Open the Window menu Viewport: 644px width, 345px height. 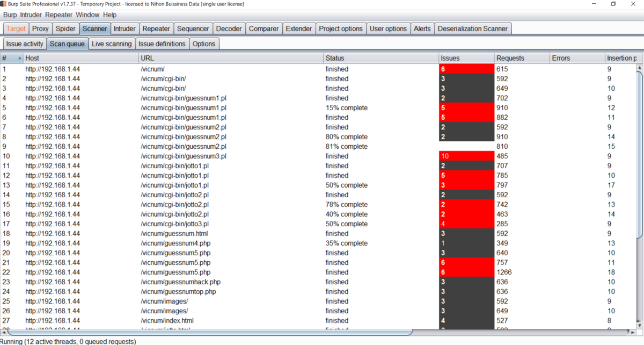(x=87, y=15)
